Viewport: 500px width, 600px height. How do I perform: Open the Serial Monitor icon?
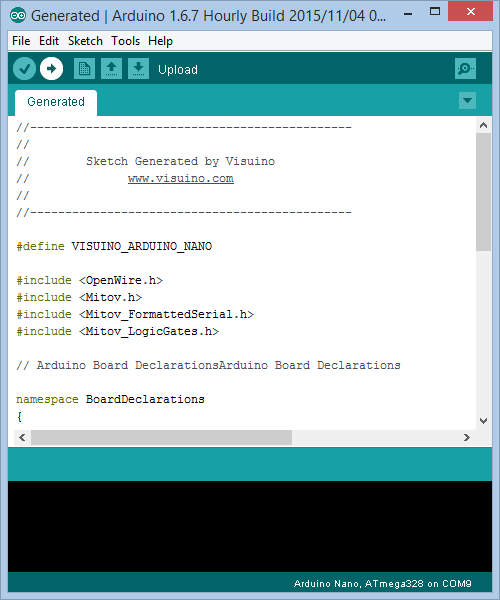[465, 69]
